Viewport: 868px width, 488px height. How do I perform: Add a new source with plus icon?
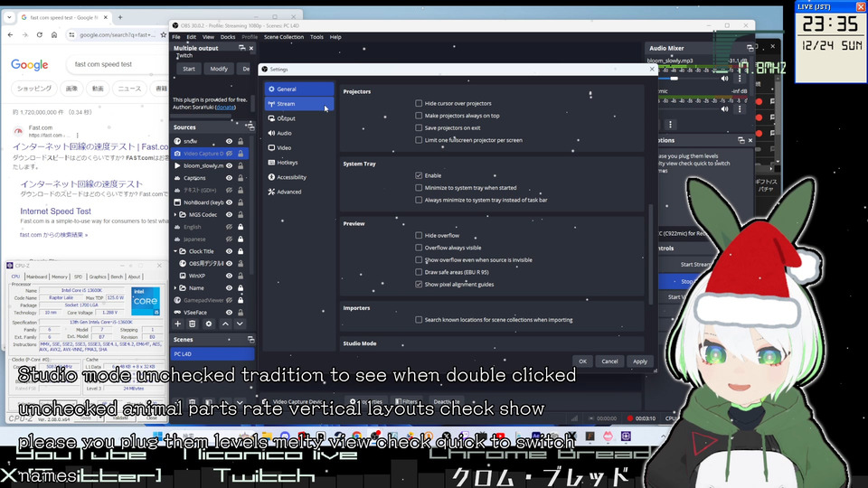178,324
